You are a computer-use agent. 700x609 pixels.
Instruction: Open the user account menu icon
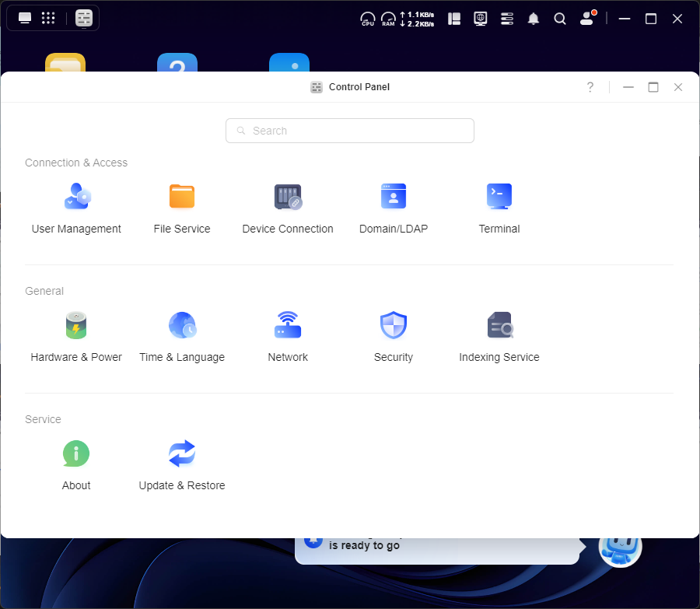point(587,19)
